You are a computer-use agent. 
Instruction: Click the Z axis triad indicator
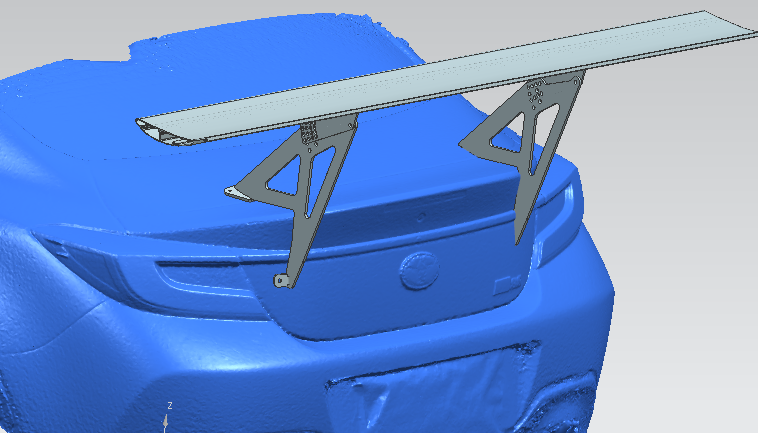pyautogui.click(x=170, y=412)
